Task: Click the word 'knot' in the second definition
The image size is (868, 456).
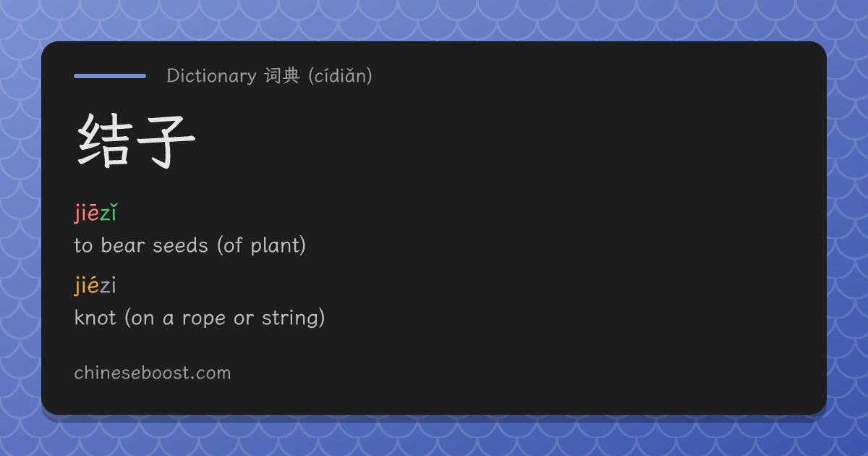Action: coord(95,318)
